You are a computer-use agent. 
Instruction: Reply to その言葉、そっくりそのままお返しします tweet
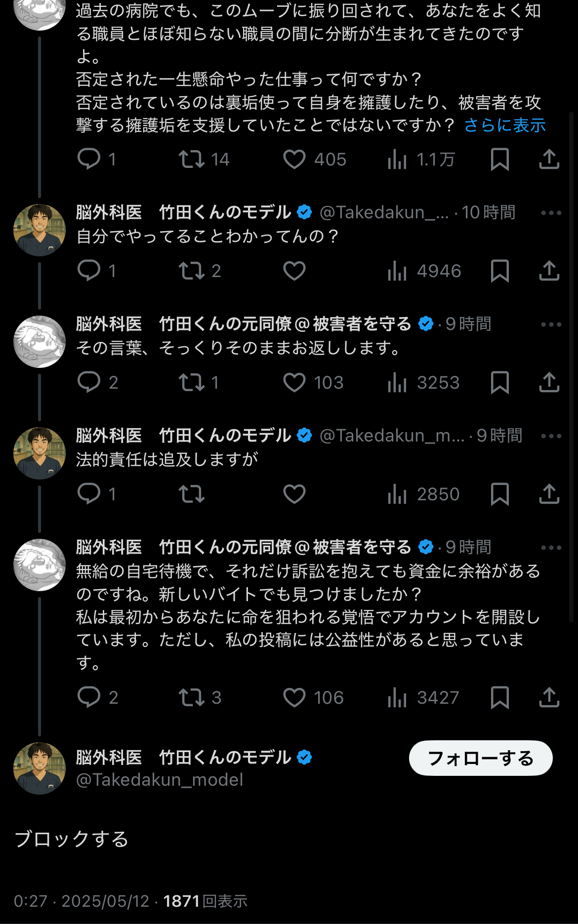pyautogui.click(x=89, y=383)
